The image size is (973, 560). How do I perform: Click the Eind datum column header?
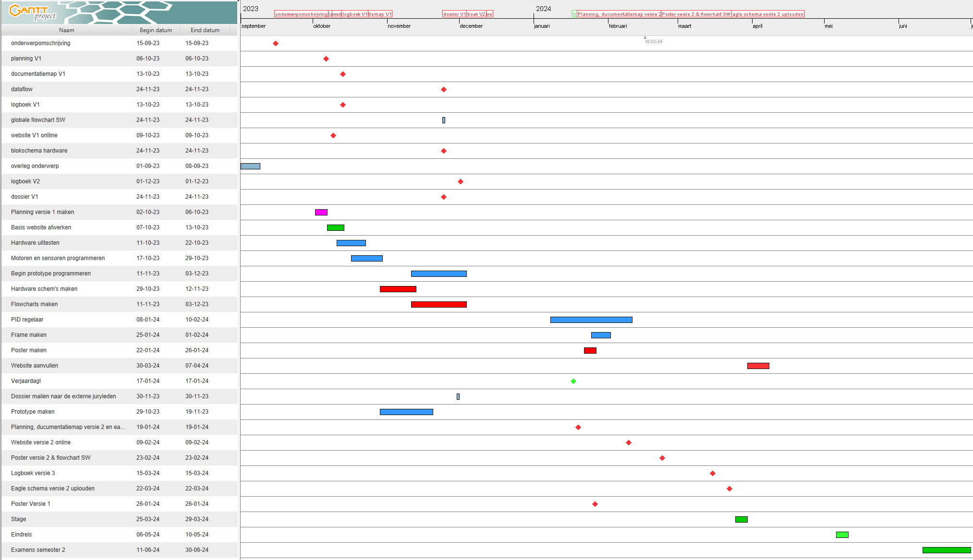(205, 30)
